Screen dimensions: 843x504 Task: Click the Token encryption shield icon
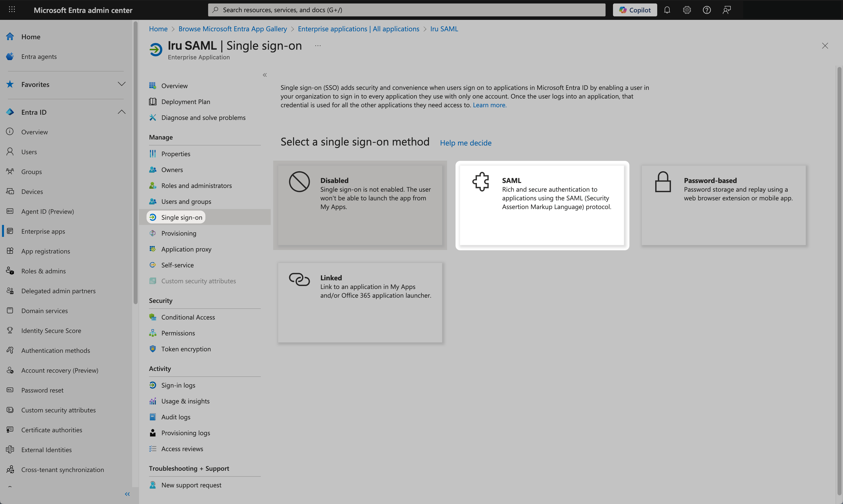153,349
